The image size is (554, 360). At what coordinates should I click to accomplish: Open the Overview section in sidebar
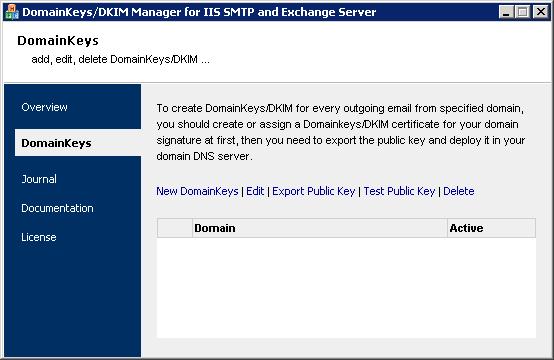pyautogui.click(x=44, y=107)
